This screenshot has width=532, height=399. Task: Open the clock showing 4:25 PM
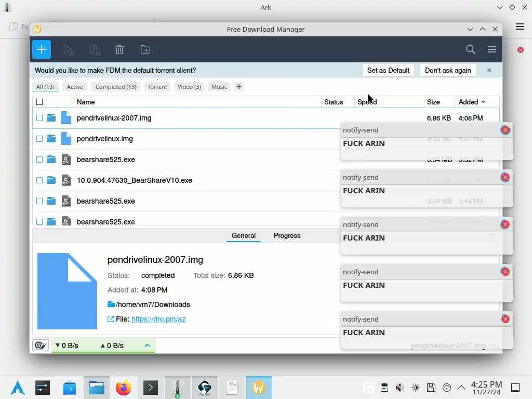tap(486, 388)
